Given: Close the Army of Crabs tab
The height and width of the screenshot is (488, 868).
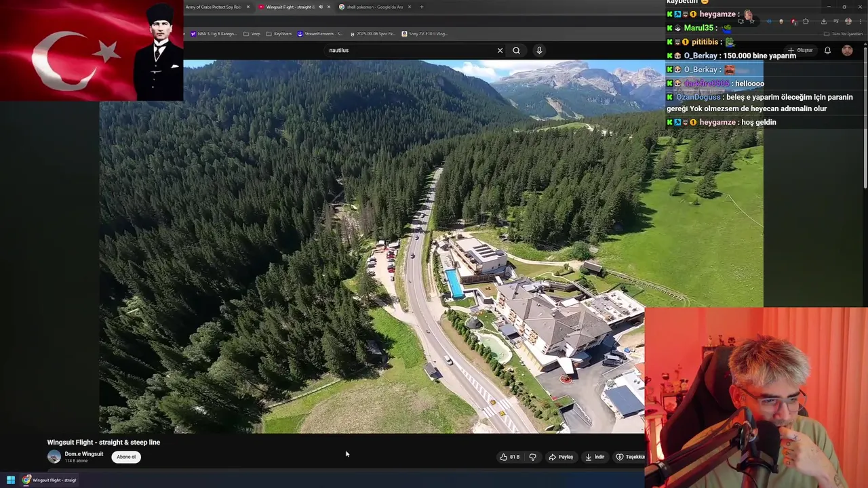Looking at the screenshot, I should click(248, 7).
